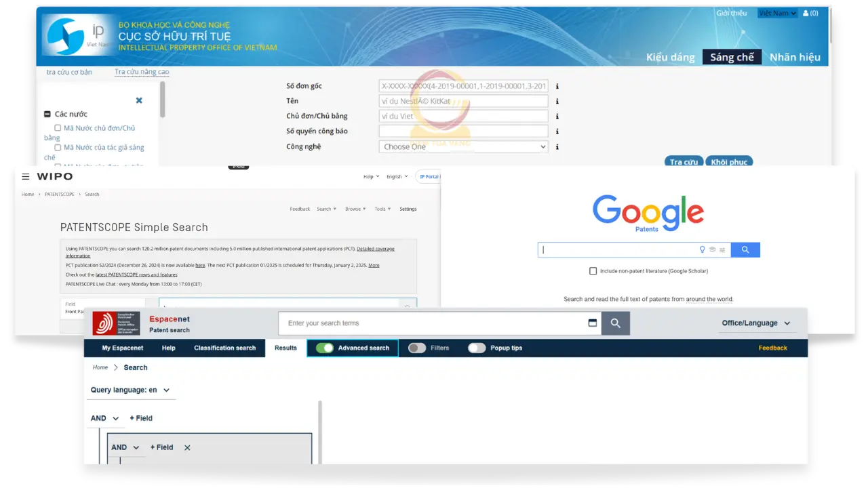Toggle Espacenet Popup tips switch
868x488 pixels.
pyautogui.click(x=477, y=348)
